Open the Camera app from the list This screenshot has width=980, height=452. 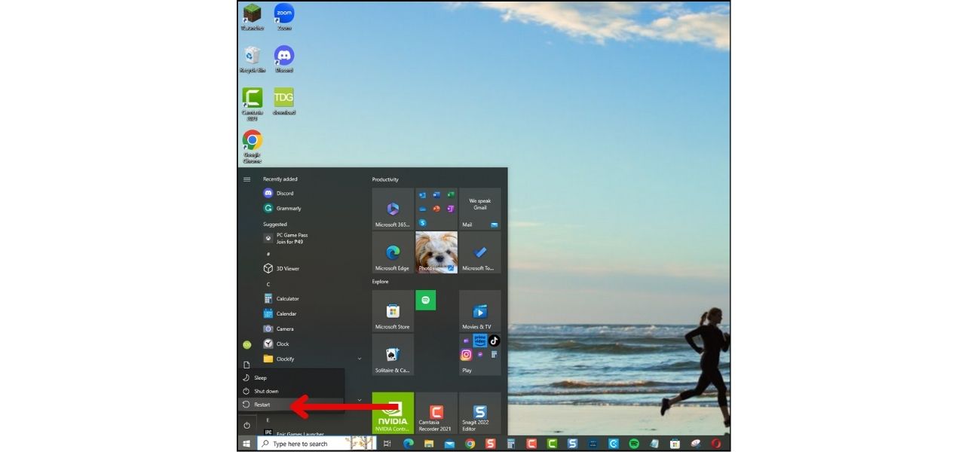(x=284, y=329)
